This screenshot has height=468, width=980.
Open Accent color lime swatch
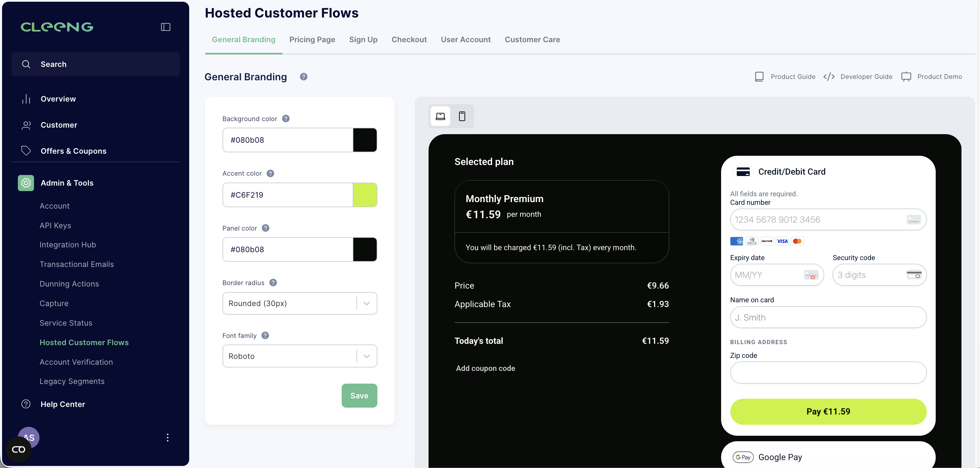point(365,195)
